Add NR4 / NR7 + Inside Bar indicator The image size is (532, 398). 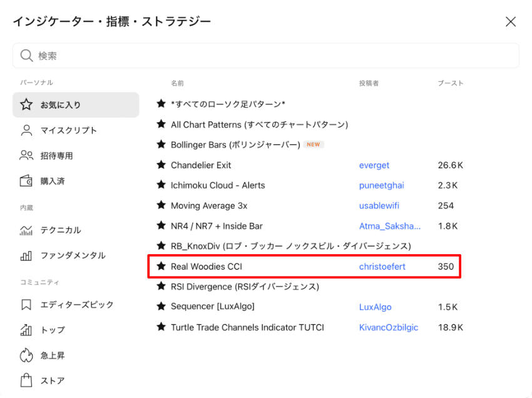point(217,226)
